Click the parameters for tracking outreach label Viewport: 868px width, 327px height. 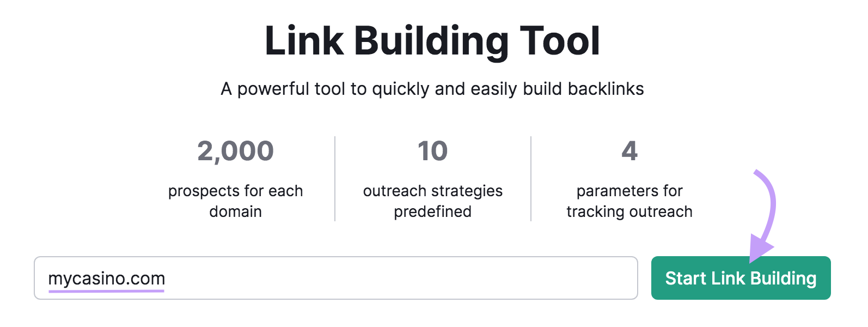(x=629, y=201)
